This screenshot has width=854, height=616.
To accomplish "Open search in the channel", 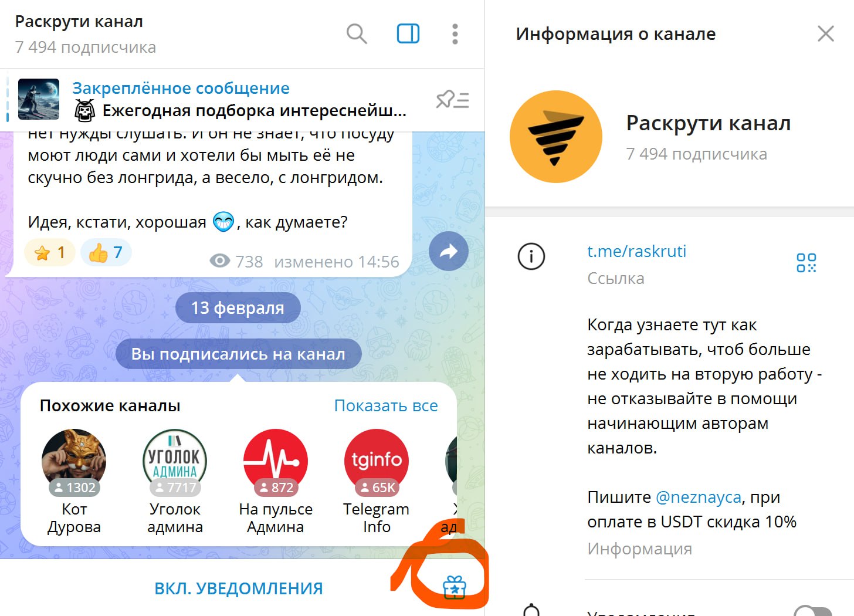I will pyautogui.click(x=357, y=34).
